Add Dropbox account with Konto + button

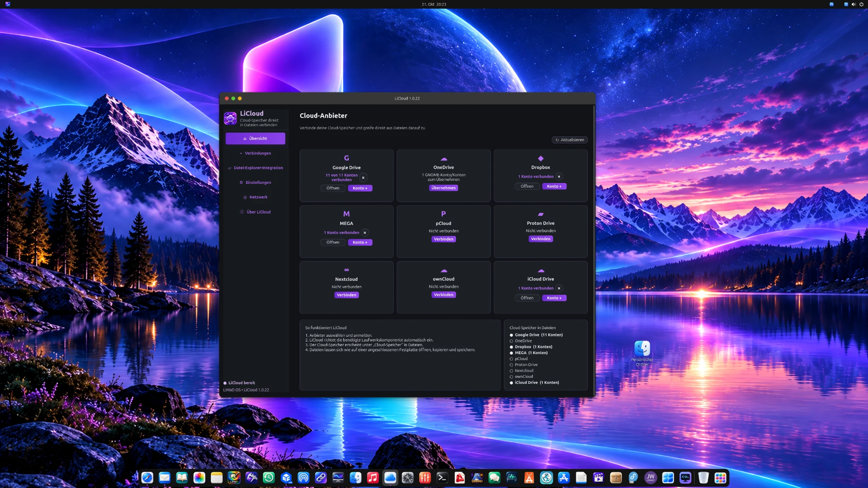[x=554, y=186]
